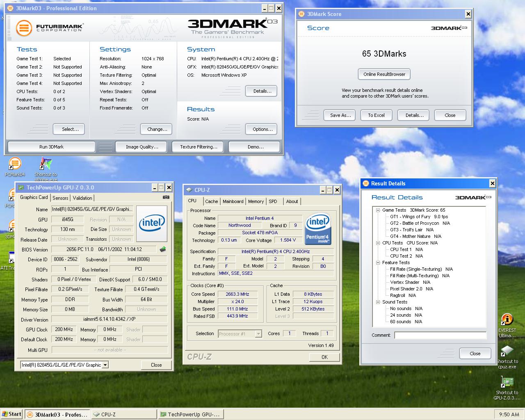
Task: Select the Ragtroll result row
Action: [403, 295]
